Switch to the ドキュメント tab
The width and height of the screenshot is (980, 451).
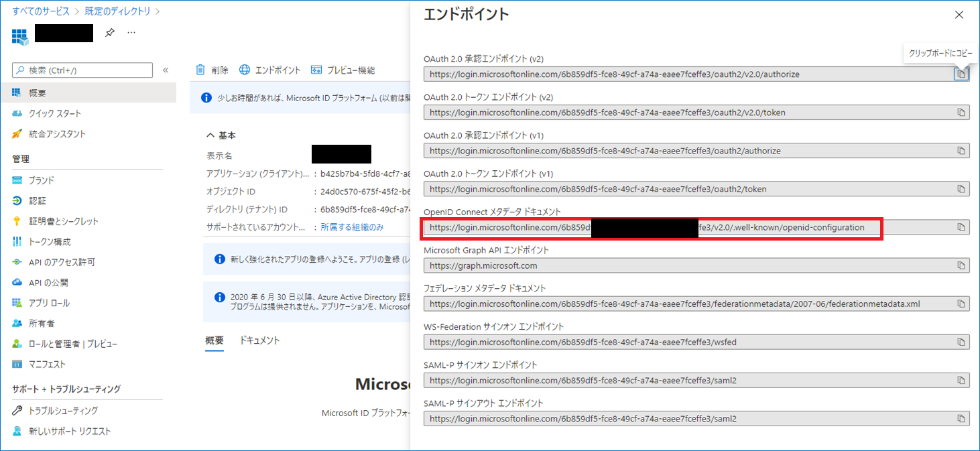[259, 340]
